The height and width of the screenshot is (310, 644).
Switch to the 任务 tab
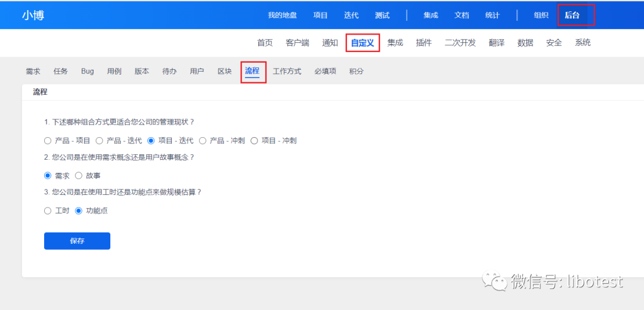point(60,71)
